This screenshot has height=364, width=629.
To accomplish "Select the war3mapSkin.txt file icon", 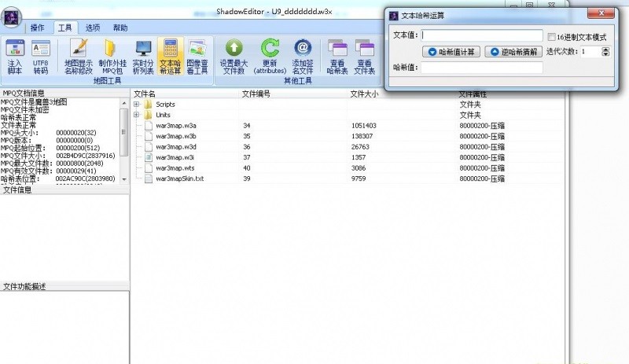I will (149, 178).
